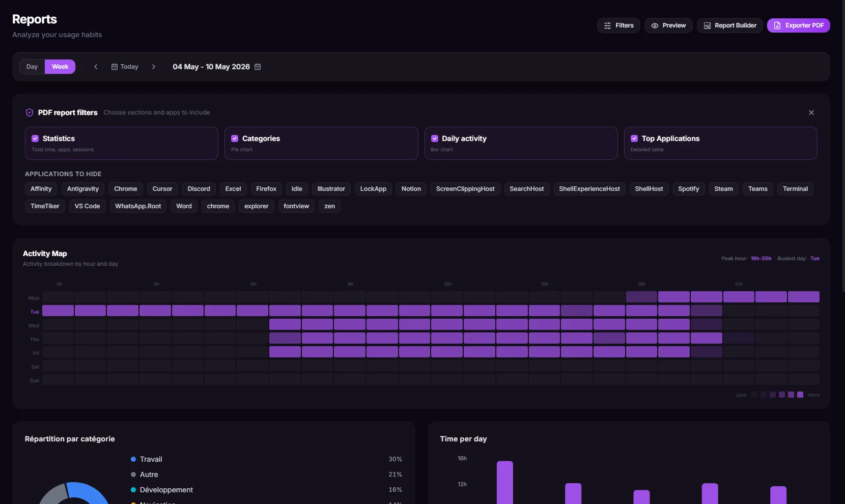Hide the Idle entry
Image resolution: width=845 pixels, height=504 pixels.
[x=297, y=189]
